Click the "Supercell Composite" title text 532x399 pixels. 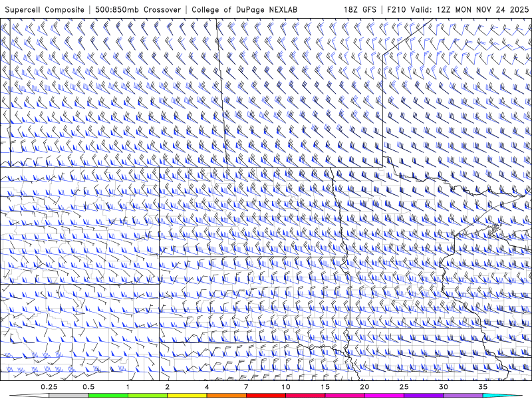pyautogui.click(x=45, y=9)
